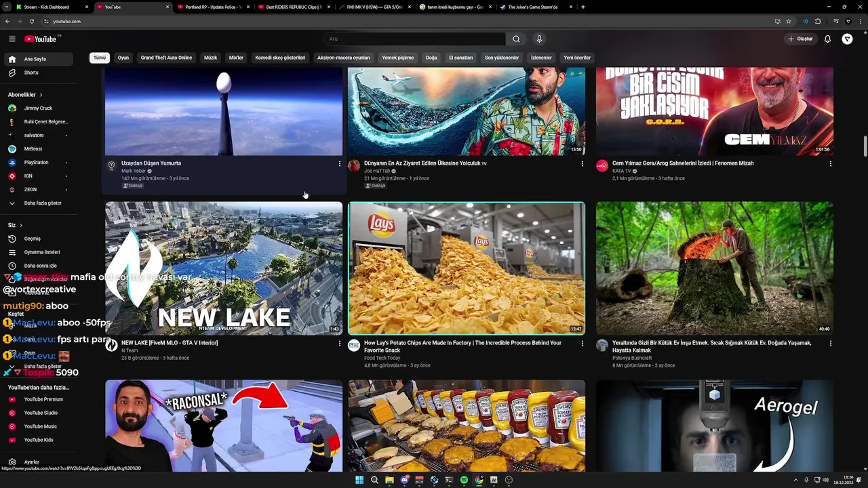868x488 pixels.
Task: Open the notifications bell
Action: click(x=827, y=39)
